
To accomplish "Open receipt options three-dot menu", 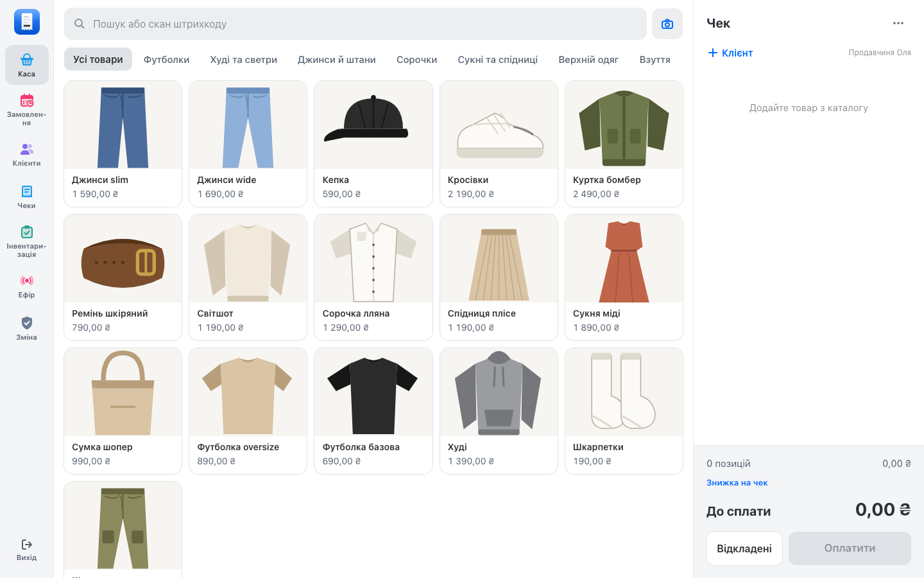I will click(898, 23).
